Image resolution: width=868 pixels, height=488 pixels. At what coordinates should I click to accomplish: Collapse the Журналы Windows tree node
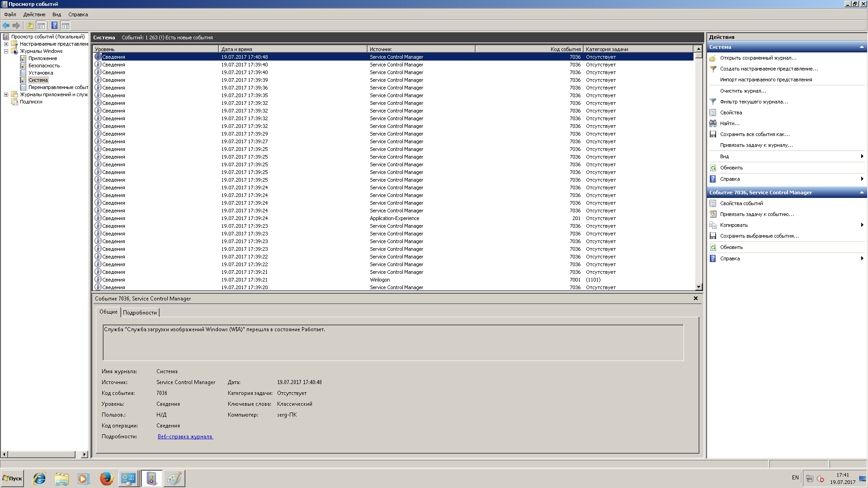[x=6, y=51]
